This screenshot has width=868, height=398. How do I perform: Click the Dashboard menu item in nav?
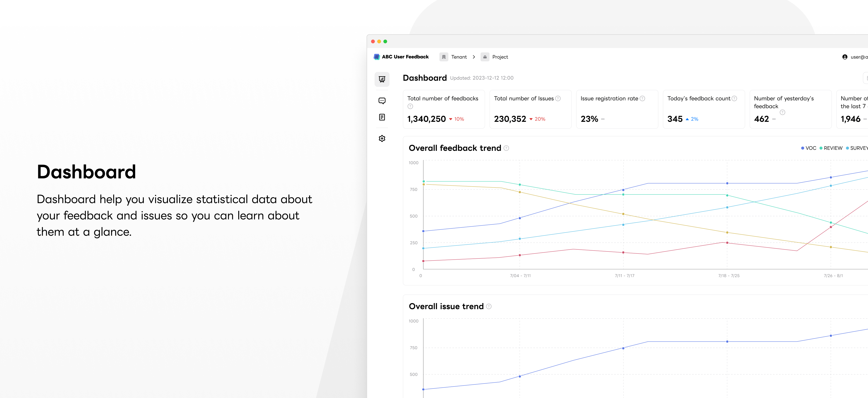point(382,79)
